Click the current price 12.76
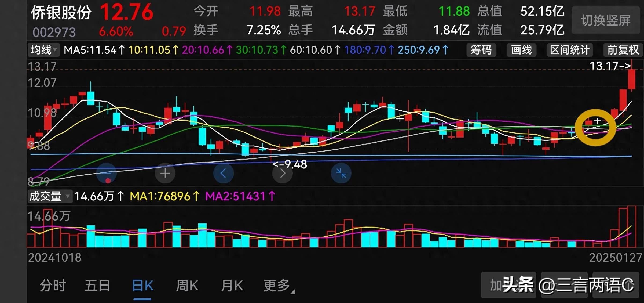This screenshot has width=644, height=303. [x=126, y=12]
